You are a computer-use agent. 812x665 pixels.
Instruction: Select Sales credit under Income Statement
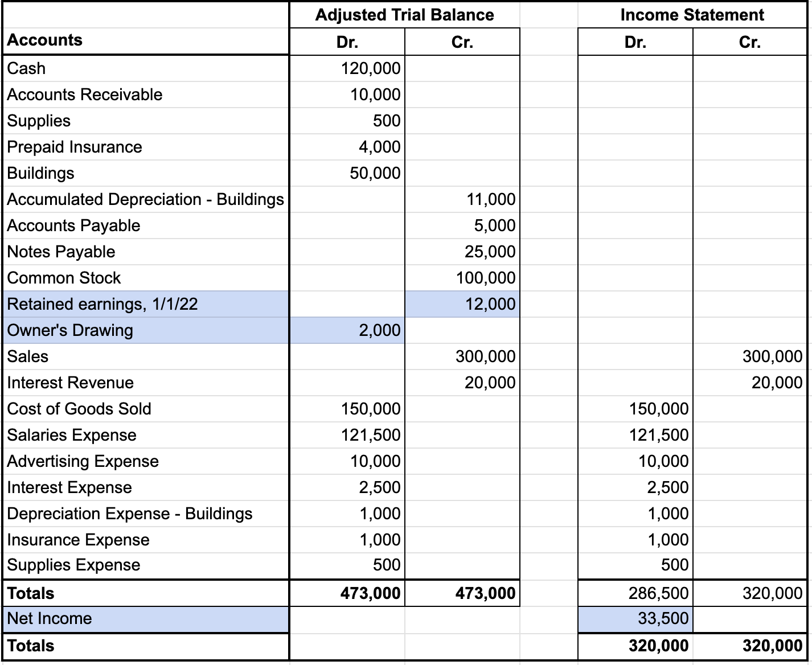click(750, 356)
